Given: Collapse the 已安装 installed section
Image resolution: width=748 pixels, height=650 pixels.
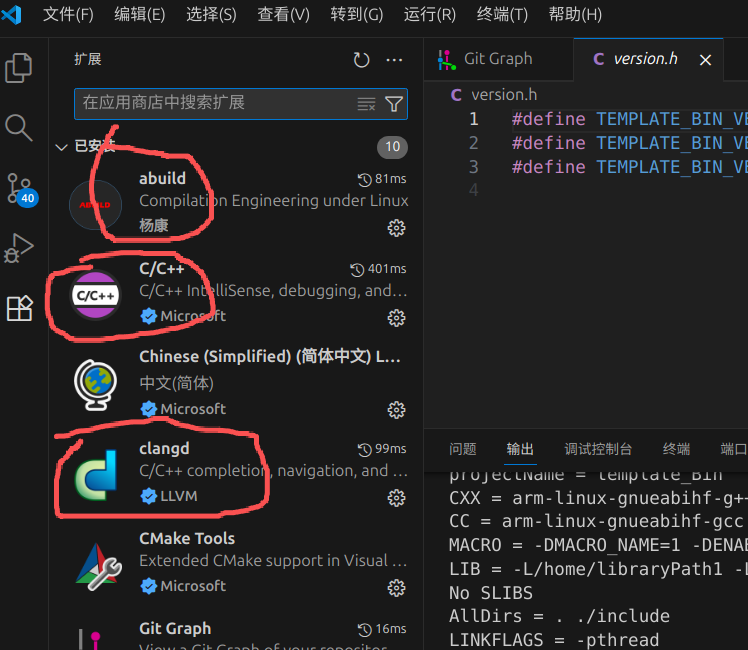Looking at the screenshot, I should [x=62, y=147].
